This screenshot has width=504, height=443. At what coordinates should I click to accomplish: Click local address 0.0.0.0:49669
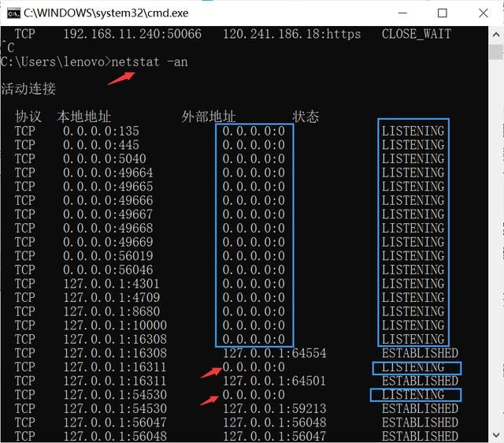coord(108,242)
